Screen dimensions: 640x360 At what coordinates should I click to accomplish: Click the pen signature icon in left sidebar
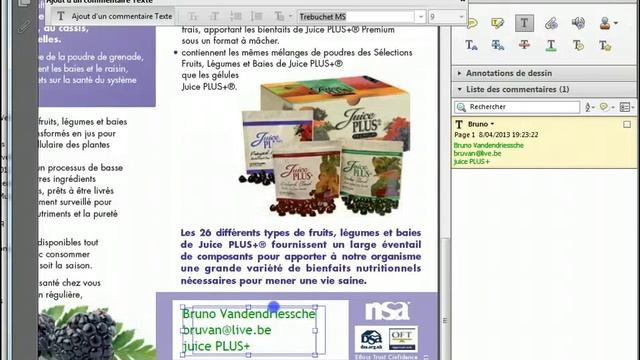(x=24, y=27)
